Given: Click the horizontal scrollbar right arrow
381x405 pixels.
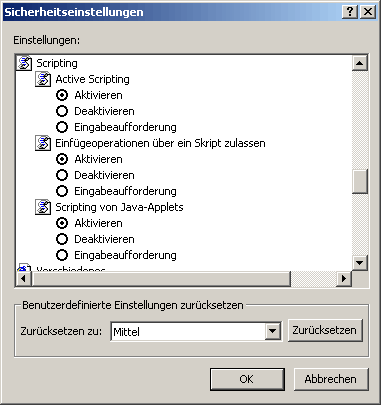Looking at the screenshot, I should (343, 278).
